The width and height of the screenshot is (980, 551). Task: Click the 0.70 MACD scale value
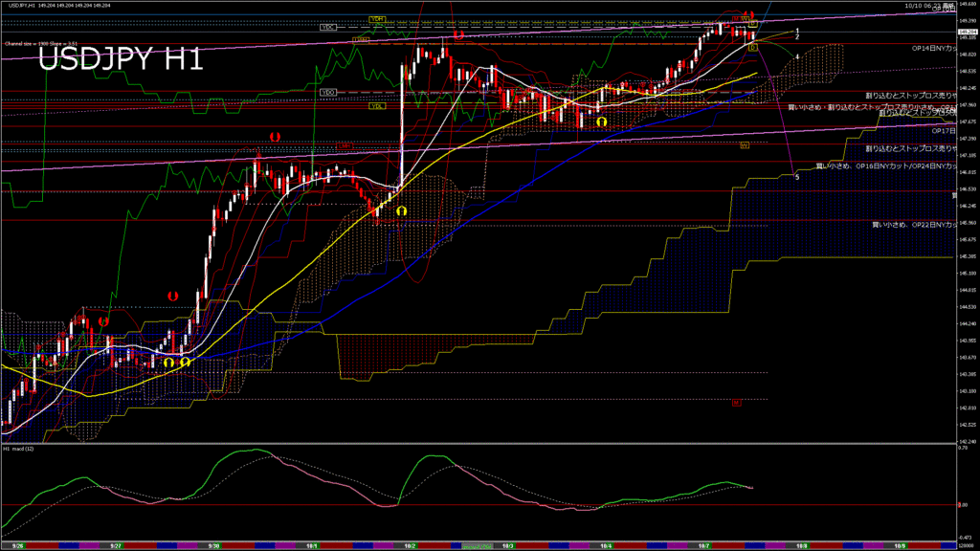963,449
